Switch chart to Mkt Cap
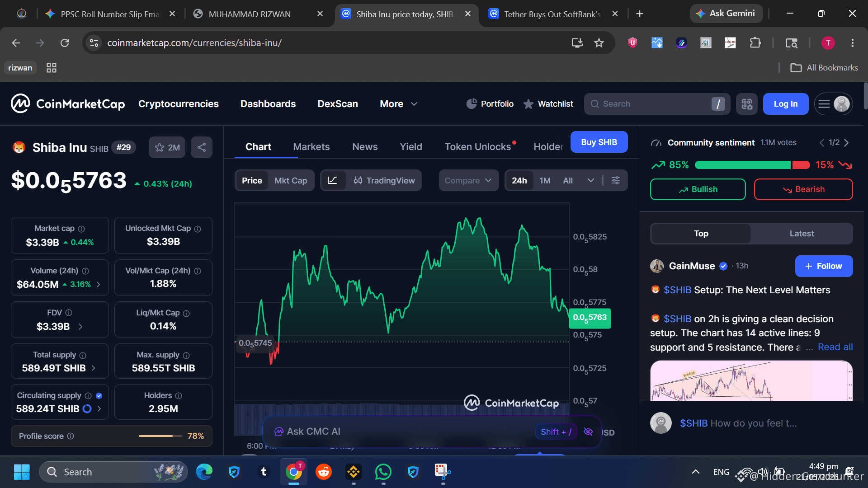 [291, 180]
